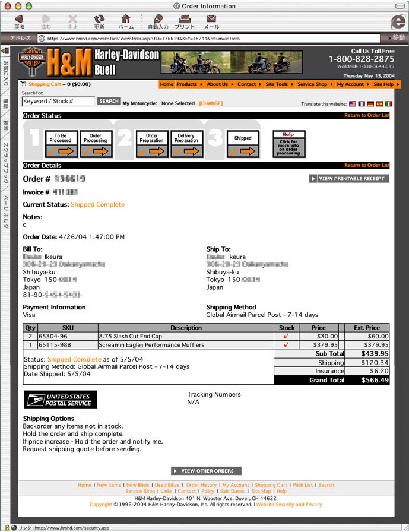409x532 pixels.
Task: Click Return to Order List in Order Status bar
Action: [367, 115]
